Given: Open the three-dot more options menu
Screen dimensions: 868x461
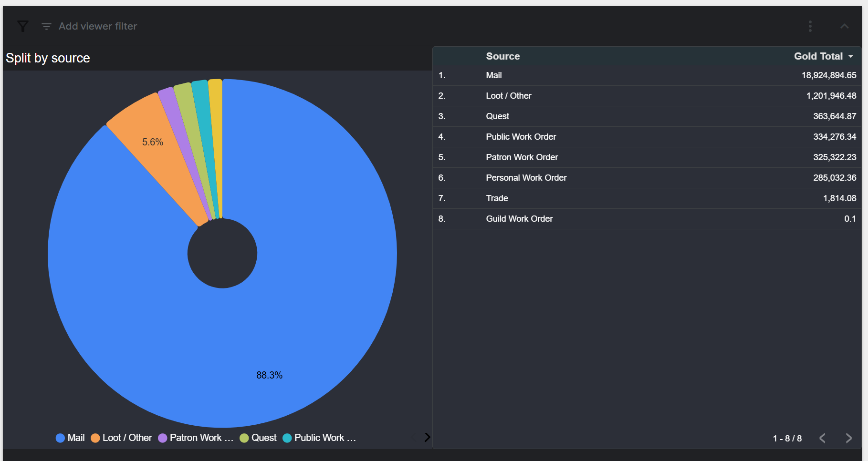Looking at the screenshot, I should pos(810,26).
